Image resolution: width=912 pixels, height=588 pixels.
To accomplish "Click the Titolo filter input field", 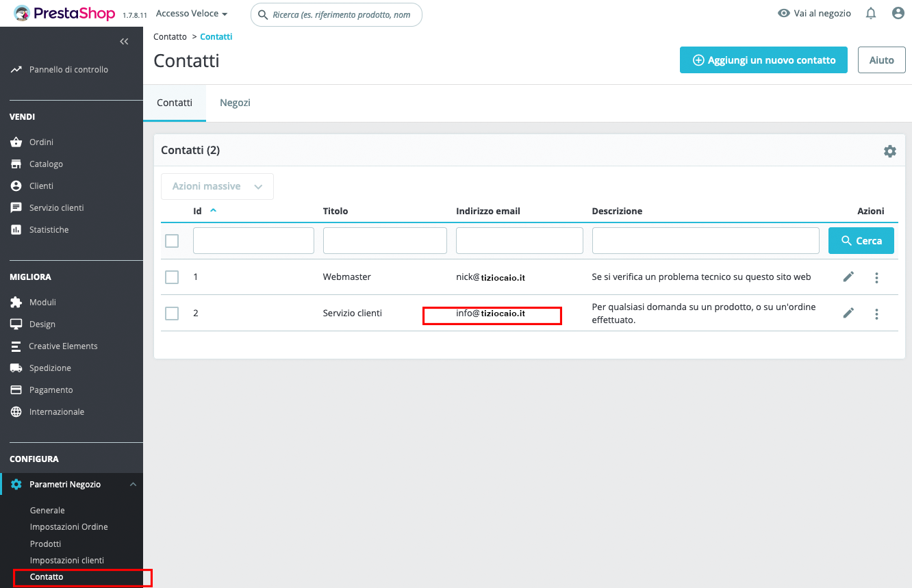I will [385, 241].
